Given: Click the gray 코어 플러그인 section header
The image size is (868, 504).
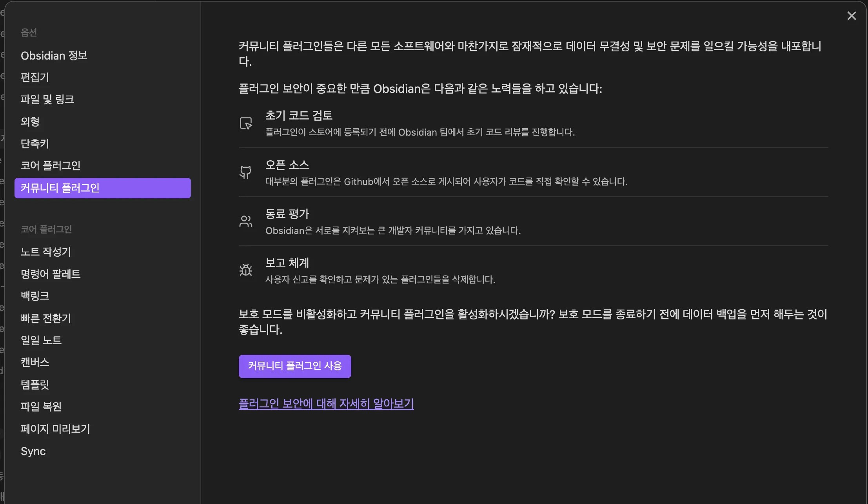Looking at the screenshot, I should pos(46,229).
